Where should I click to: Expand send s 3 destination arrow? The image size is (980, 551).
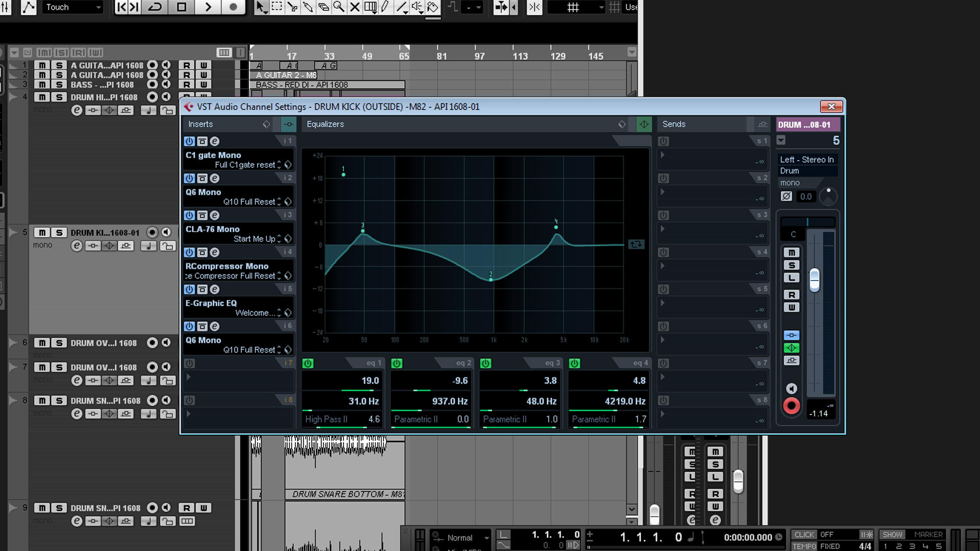click(663, 229)
